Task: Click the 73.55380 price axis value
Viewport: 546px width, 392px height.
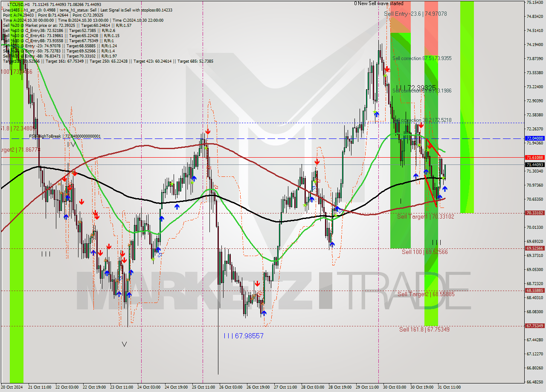Action: [535, 72]
